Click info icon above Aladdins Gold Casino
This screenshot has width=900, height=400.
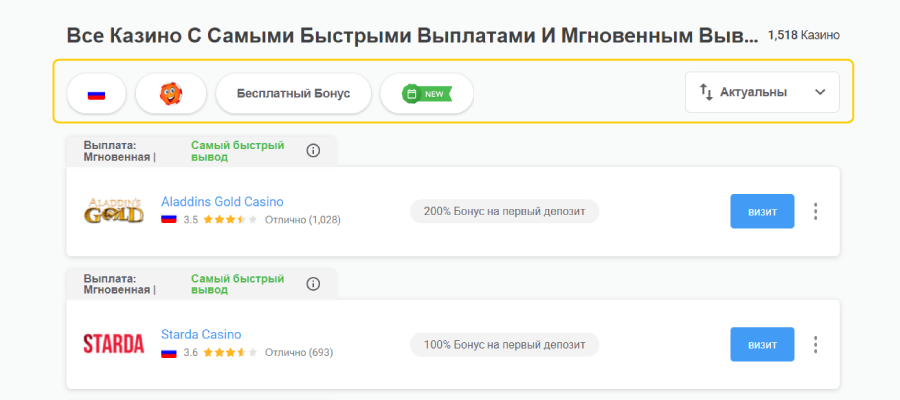pyautogui.click(x=313, y=150)
